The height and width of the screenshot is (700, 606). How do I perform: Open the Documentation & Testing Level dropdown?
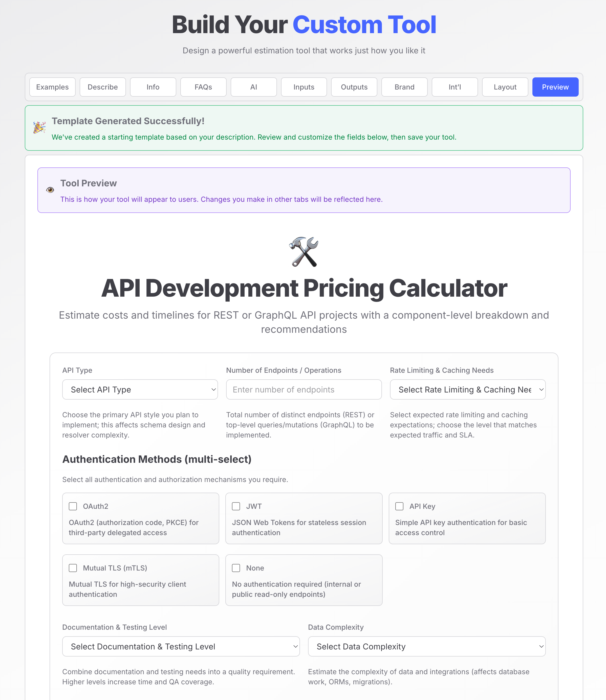click(x=181, y=646)
